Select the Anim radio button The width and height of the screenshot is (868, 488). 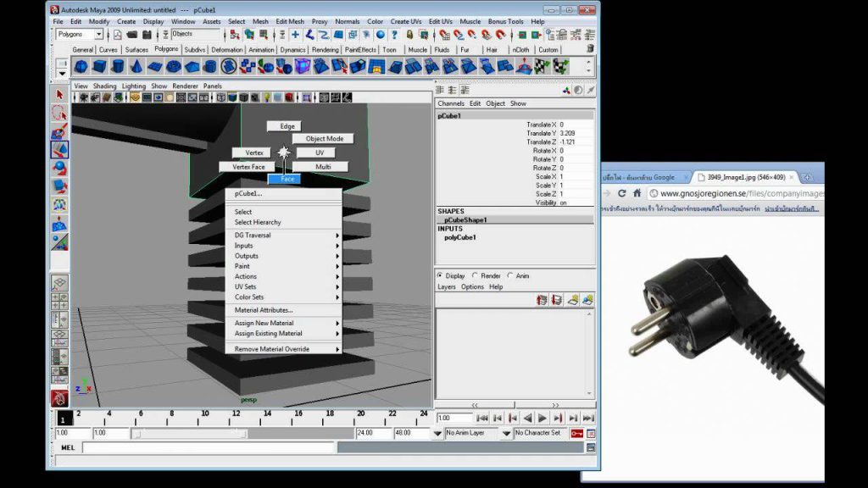[x=510, y=275]
